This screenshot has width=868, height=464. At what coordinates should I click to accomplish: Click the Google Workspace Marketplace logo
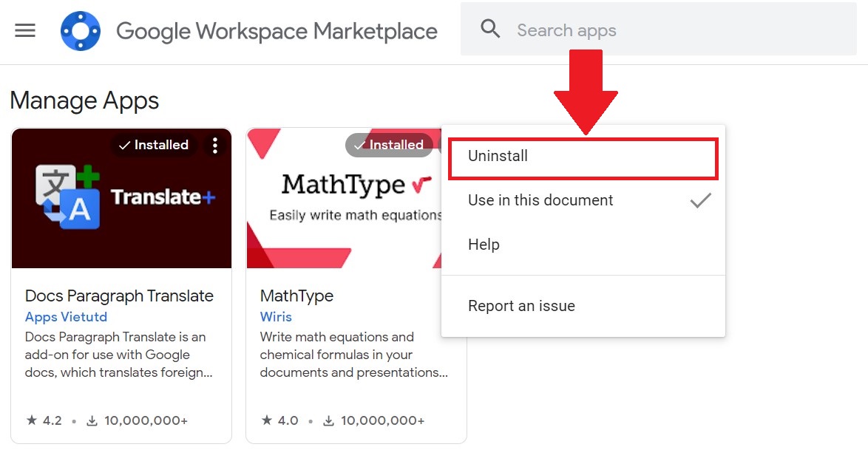pyautogui.click(x=81, y=31)
